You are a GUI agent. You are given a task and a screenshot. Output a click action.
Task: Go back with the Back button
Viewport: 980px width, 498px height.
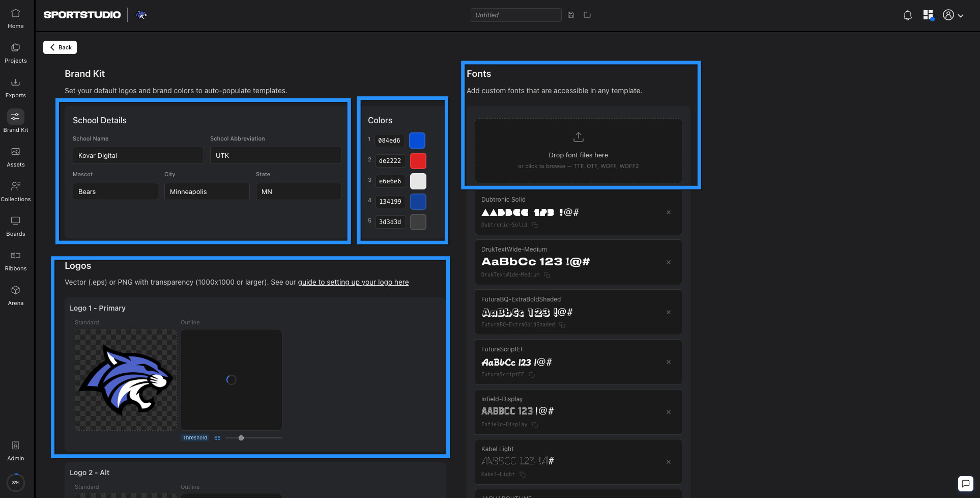point(60,47)
